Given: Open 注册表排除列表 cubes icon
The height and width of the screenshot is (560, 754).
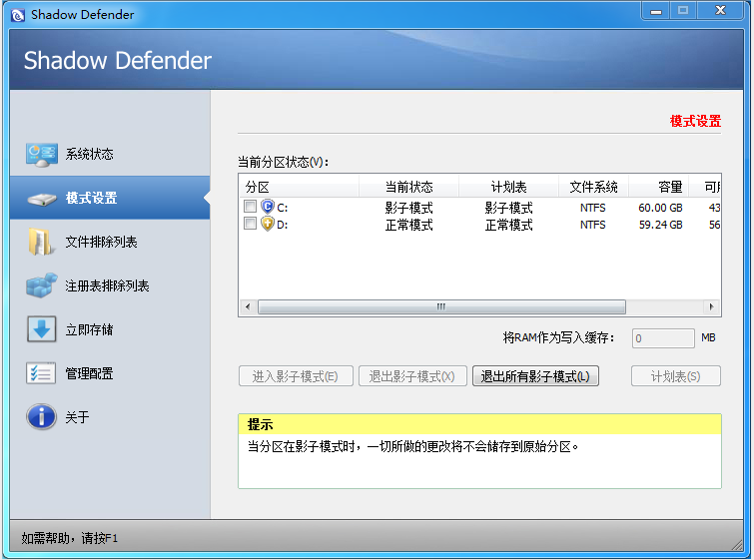Looking at the screenshot, I should point(41,285).
